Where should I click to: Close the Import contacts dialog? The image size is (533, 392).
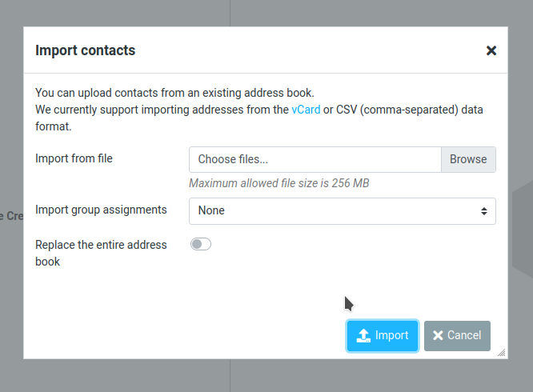coord(491,50)
